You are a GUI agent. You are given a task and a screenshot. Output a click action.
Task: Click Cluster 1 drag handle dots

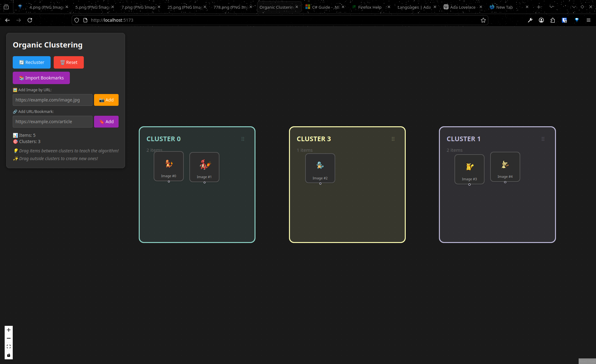coord(543,139)
